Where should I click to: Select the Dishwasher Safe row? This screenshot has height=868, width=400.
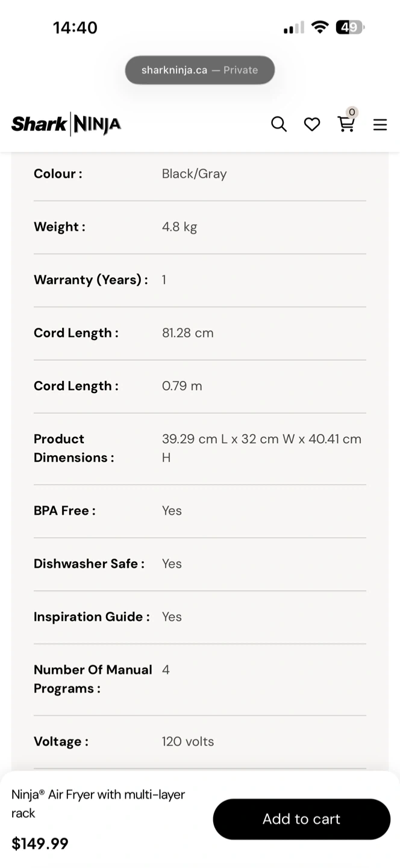click(199, 564)
